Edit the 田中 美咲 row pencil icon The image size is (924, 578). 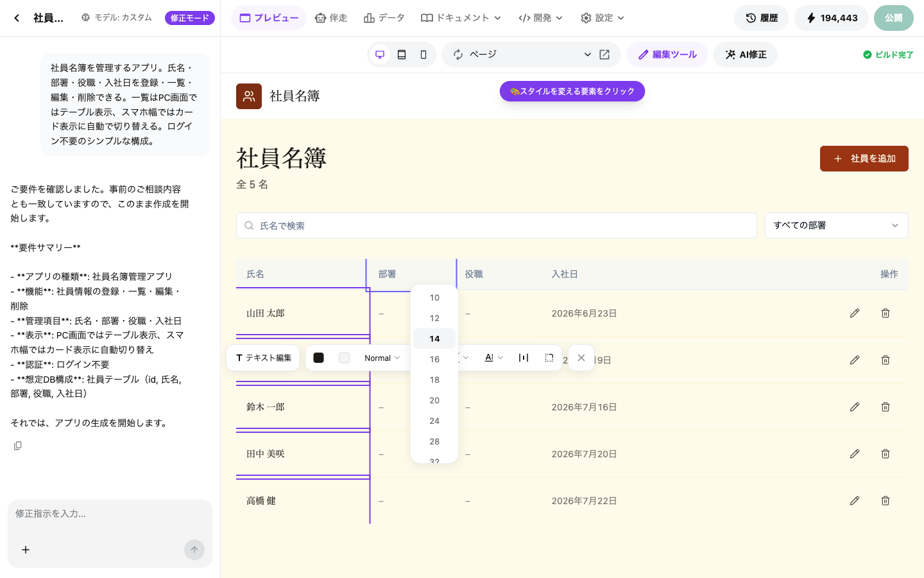click(x=855, y=454)
